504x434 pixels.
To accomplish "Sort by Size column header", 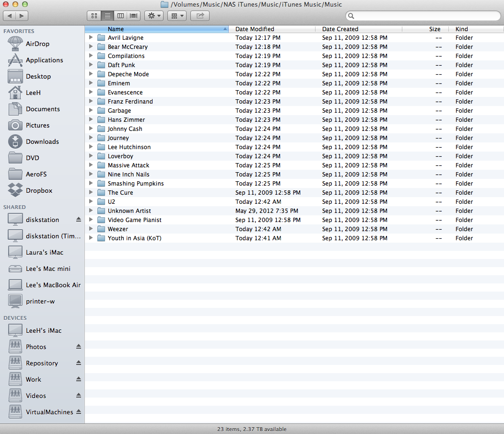I will (425, 29).
